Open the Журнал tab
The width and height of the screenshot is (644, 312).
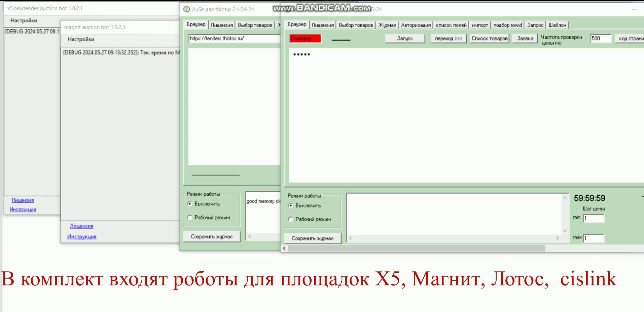tap(387, 25)
